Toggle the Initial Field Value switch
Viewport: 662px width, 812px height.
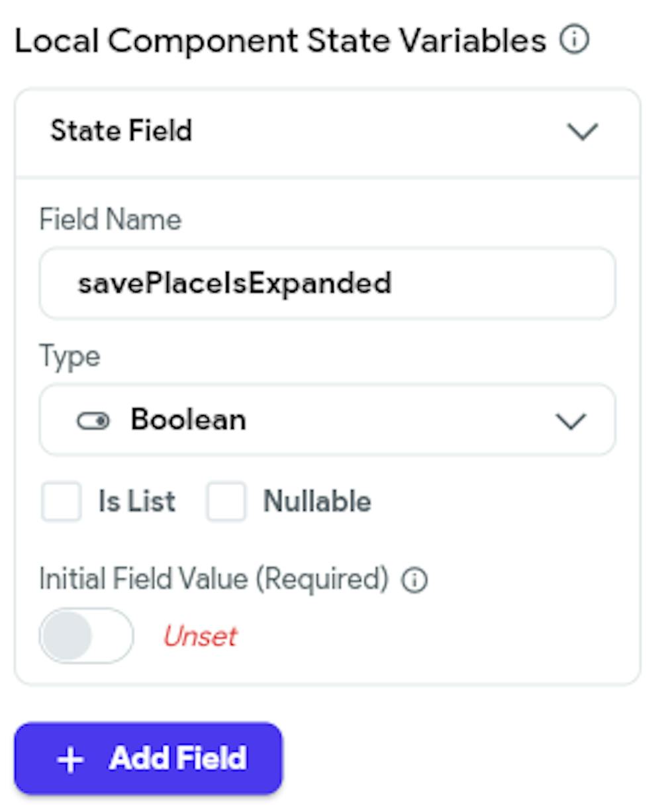tap(86, 636)
